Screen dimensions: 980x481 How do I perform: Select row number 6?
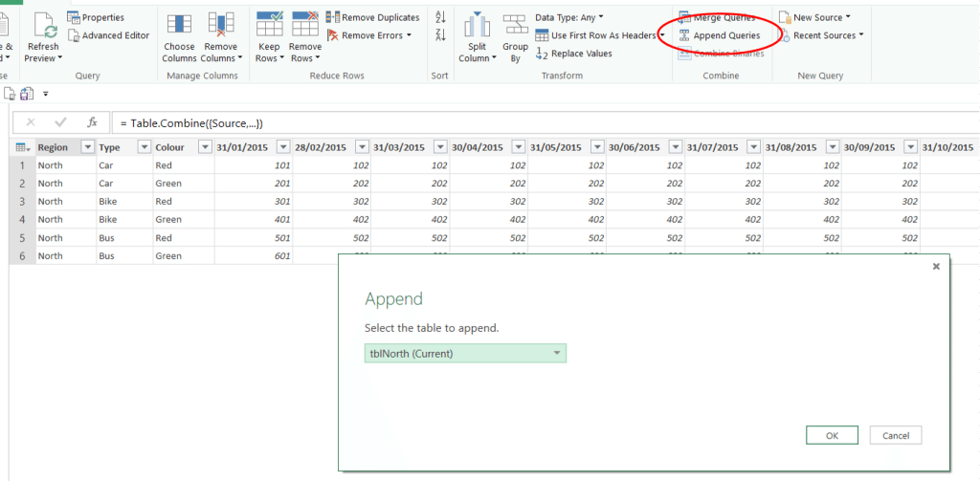[23, 256]
